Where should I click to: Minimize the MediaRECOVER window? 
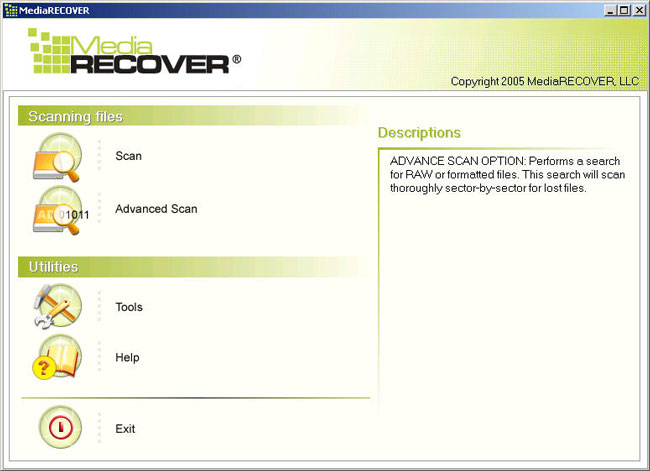[x=610, y=10]
